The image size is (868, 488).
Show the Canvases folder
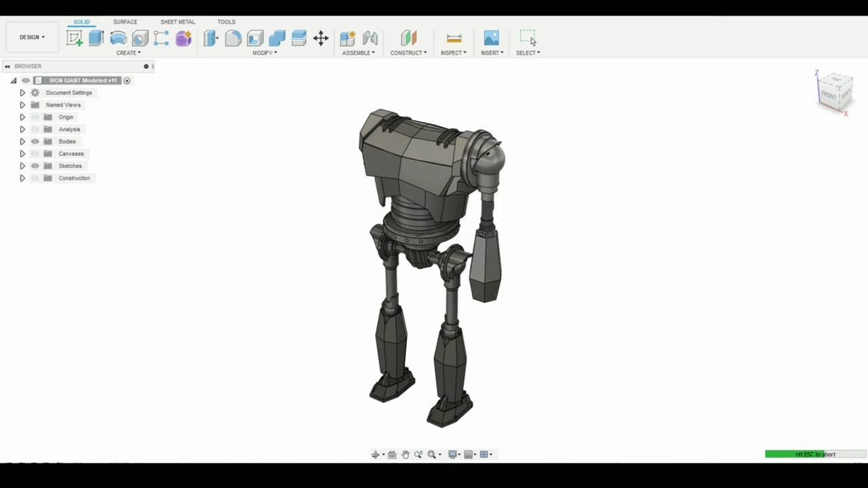(x=35, y=154)
